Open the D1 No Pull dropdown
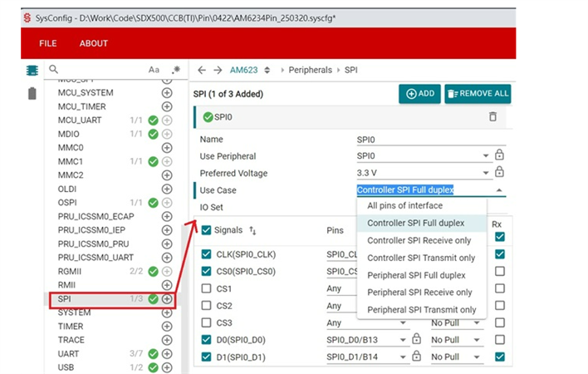Image resolution: width=588 pixels, height=374 pixels. tap(457, 357)
